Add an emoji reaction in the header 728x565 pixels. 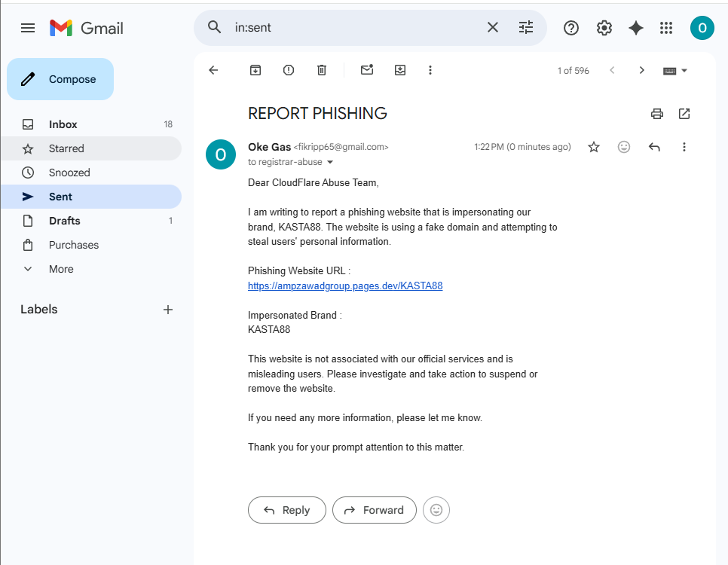click(x=623, y=147)
